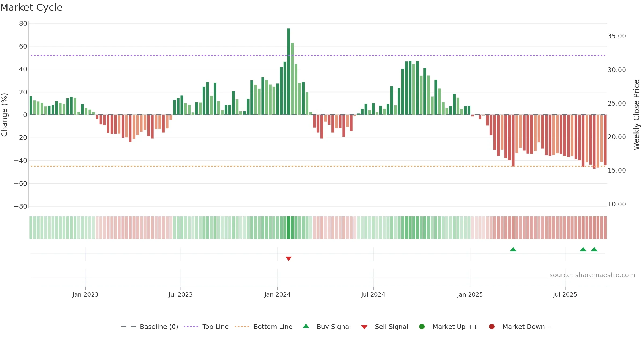Click the source: sharemaestro.com text
644x362 pixels.
tap(592, 275)
